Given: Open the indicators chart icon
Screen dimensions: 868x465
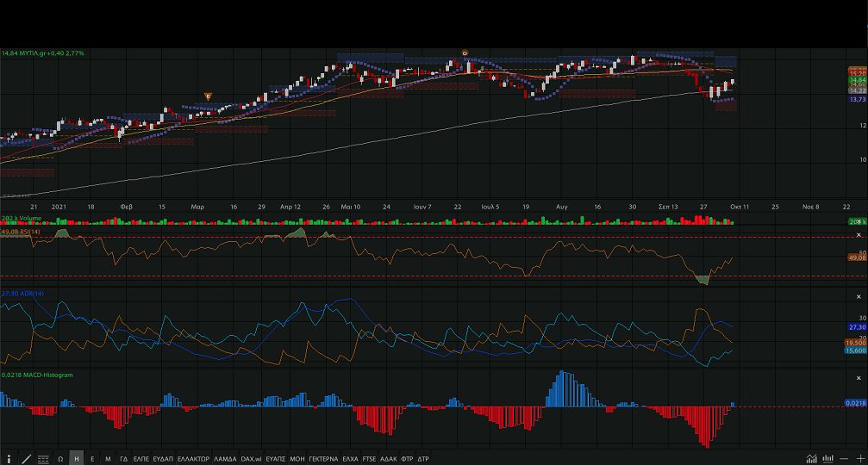Looking at the screenshot, I should (811, 458).
